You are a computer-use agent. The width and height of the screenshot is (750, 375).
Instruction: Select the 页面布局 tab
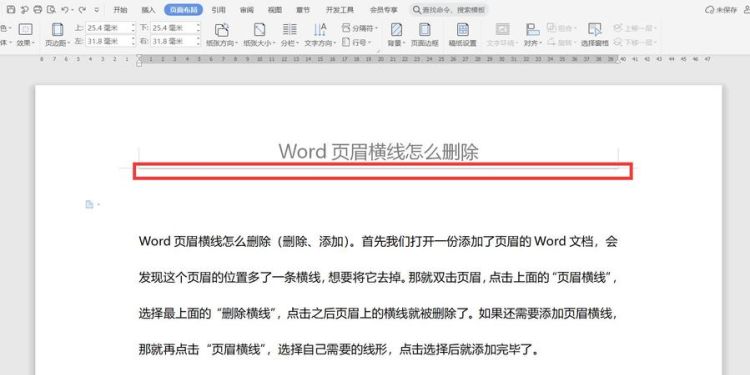[183, 10]
